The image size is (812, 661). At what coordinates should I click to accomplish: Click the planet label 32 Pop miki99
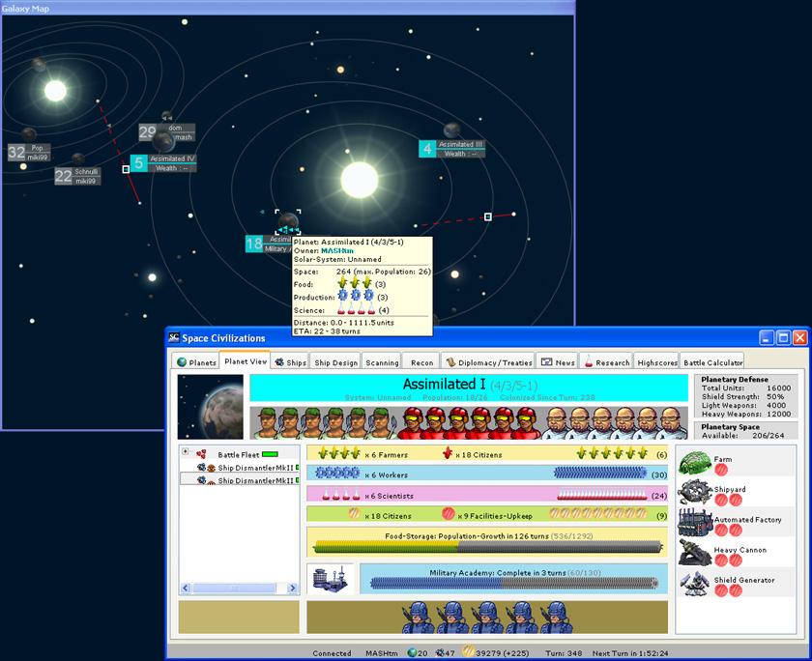point(29,152)
